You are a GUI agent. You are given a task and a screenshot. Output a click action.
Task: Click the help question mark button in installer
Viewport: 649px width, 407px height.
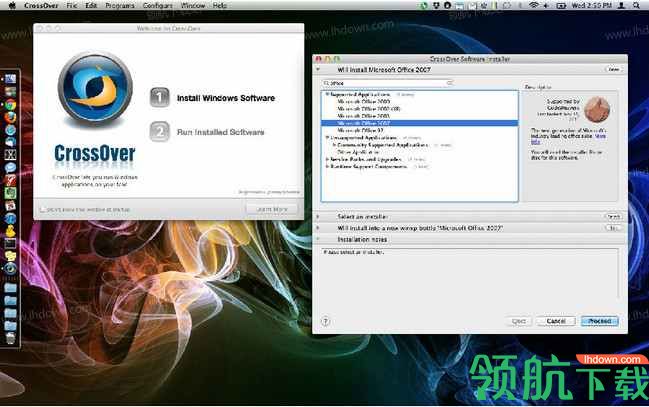click(x=326, y=321)
